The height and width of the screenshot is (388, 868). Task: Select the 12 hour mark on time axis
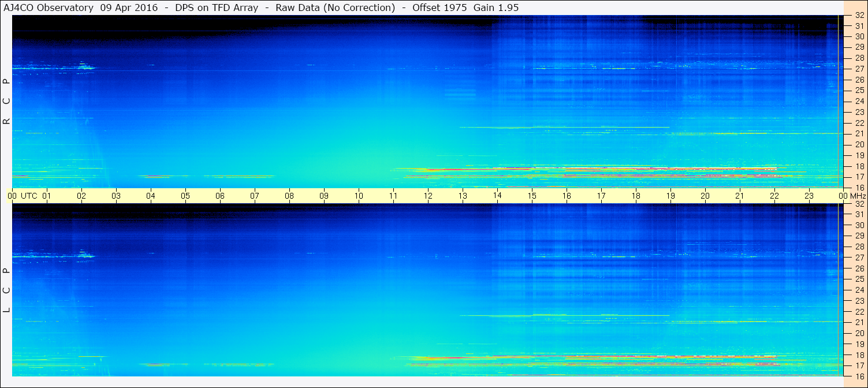coord(428,196)
